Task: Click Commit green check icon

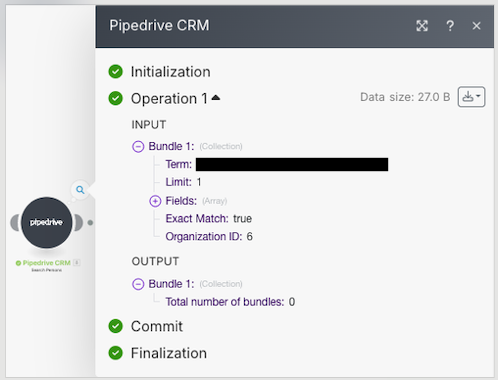Action: click(x=116, y=326)
